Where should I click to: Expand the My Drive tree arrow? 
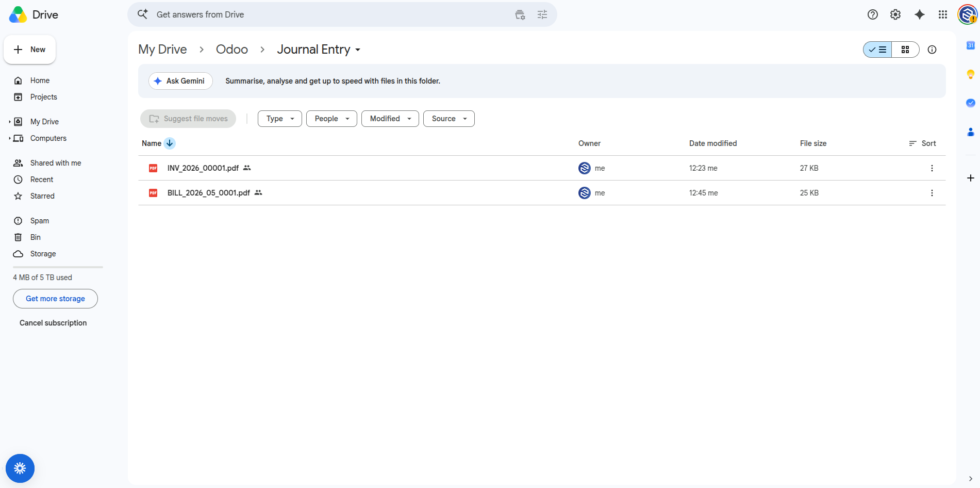click(10, 122)
